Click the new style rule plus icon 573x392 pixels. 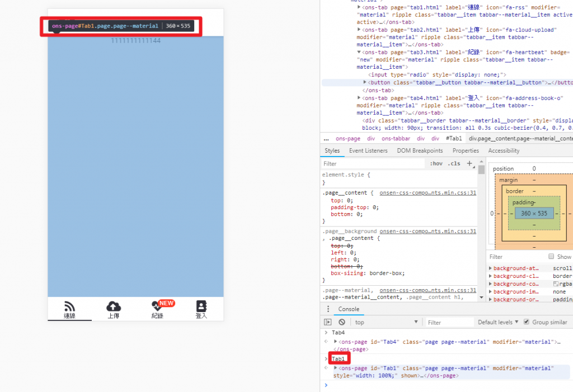(469, 163)
